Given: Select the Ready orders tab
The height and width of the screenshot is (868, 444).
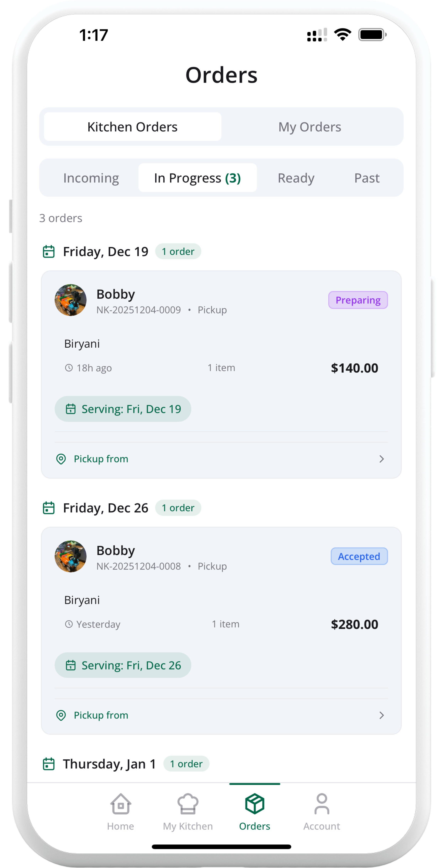Looking at the screenshot, I should tap(296, 178).
